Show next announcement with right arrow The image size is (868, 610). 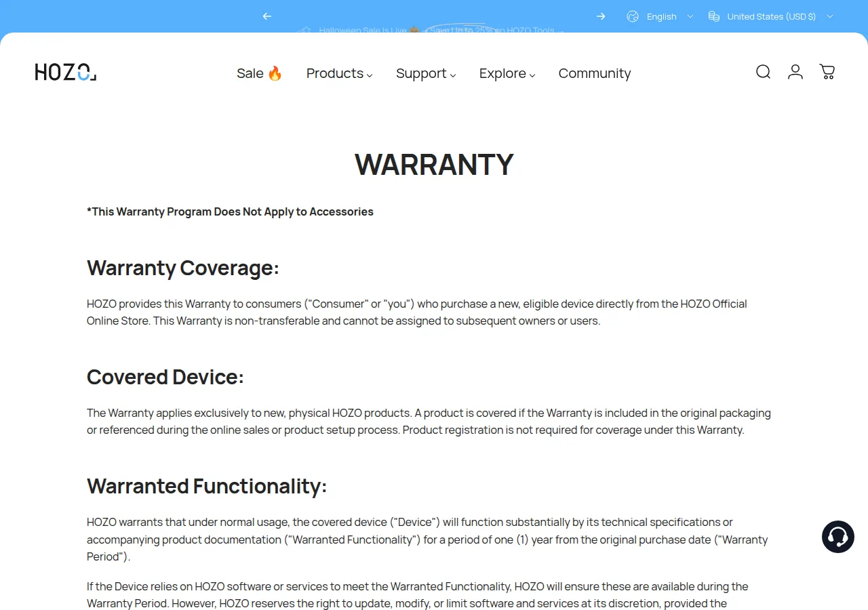[601, 16]
